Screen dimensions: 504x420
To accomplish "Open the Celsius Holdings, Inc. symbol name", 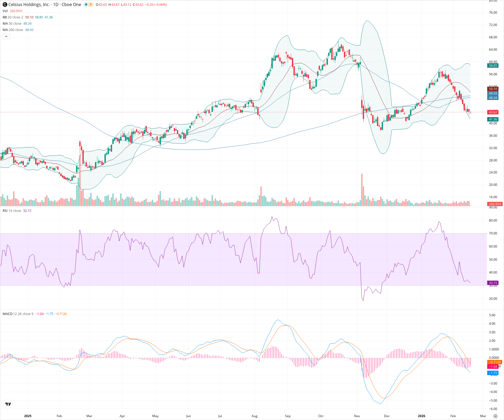I will point(29,4).
